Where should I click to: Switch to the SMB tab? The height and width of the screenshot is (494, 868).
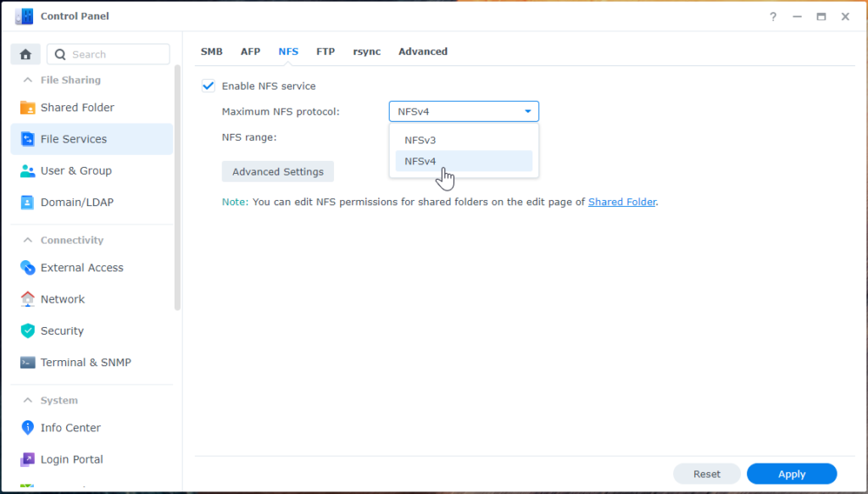[x=211, y=52]
